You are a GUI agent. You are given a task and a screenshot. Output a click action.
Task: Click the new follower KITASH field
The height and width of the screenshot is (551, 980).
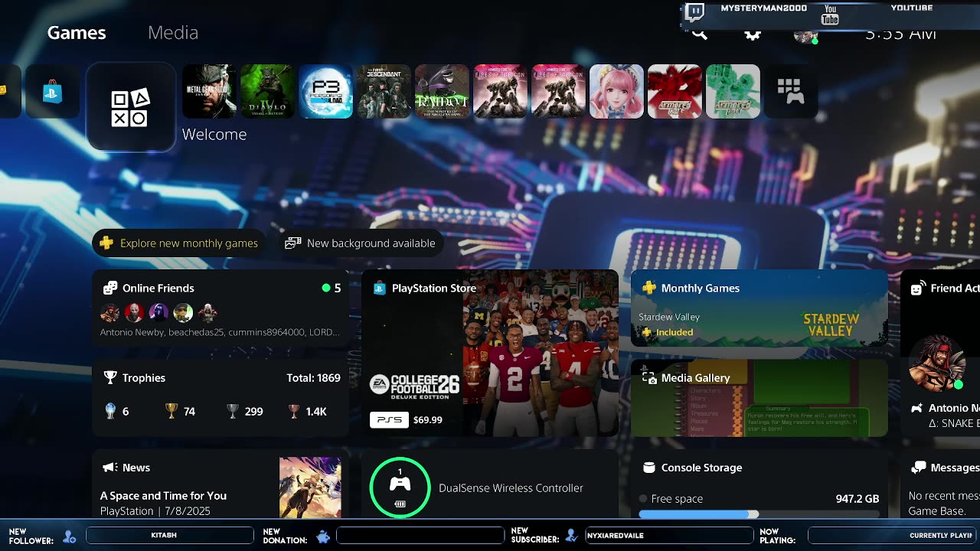(170, 535)
